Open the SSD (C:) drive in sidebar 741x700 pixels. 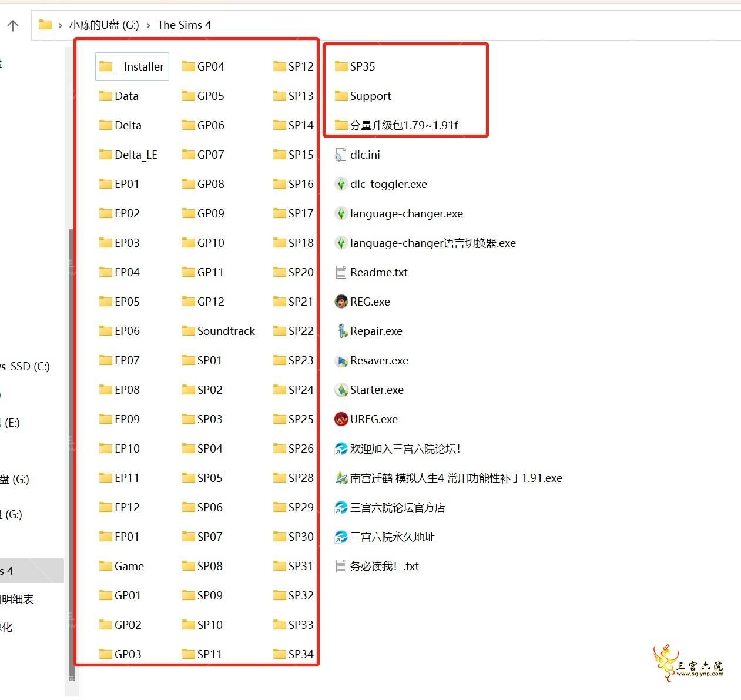[x=25, y=366]
